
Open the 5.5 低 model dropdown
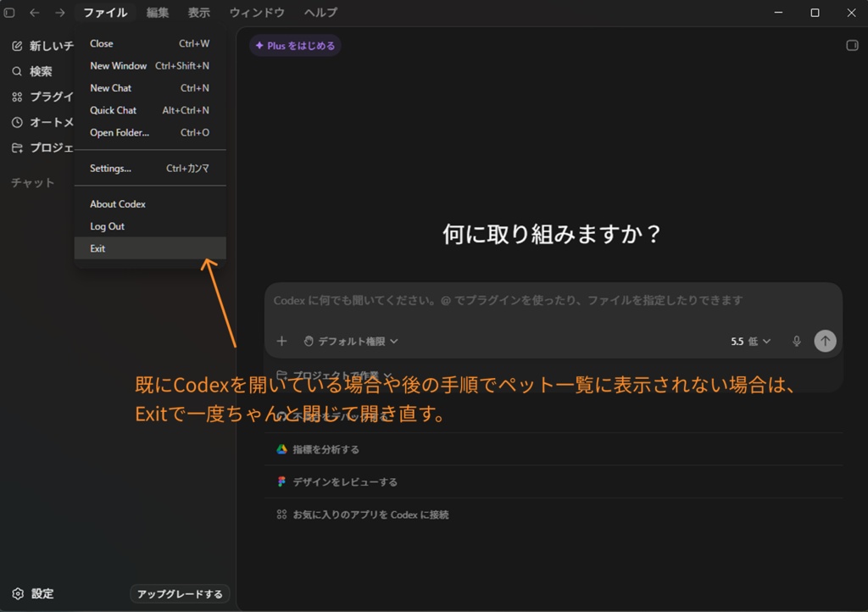click(751, 341)
